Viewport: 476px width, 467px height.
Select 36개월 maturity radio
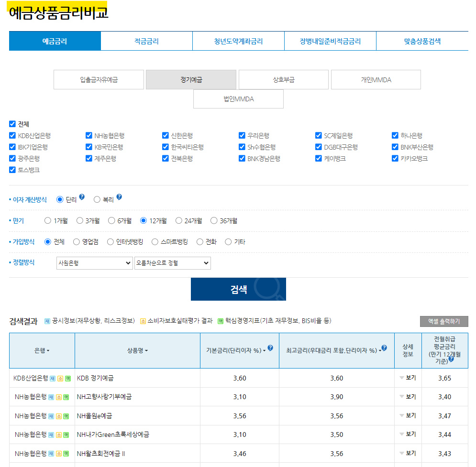[x=214, y=220]
